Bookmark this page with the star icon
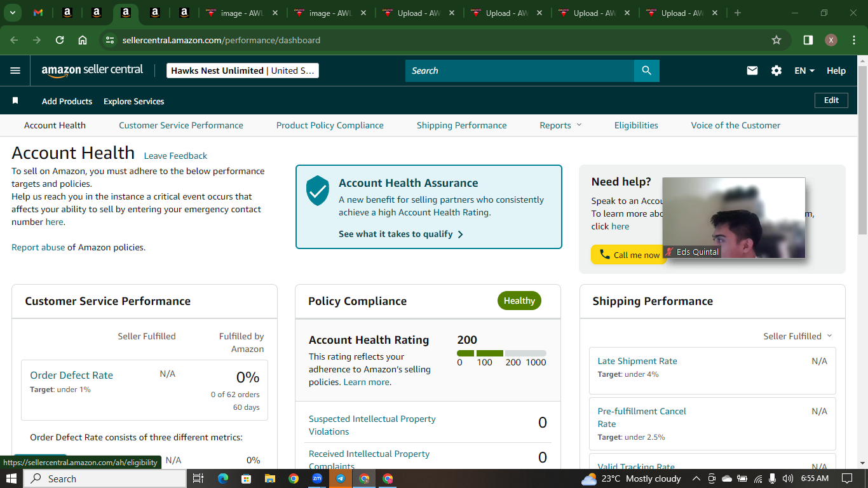This screenshot has height=488, width=868. point(776,40)
